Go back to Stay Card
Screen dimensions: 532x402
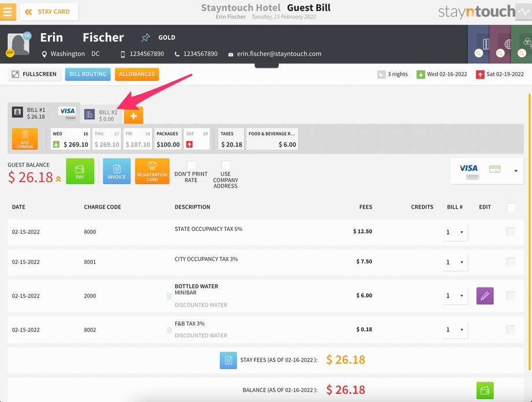[50, 12]
